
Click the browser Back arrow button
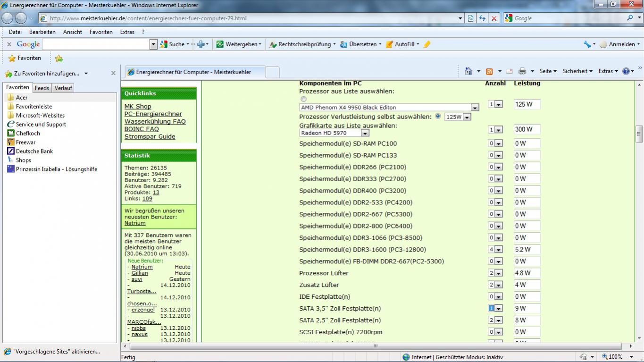pos(8,18)
